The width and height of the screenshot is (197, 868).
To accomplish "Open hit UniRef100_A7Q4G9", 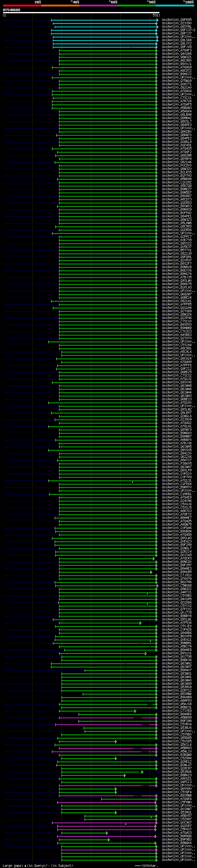I will 177,67.
